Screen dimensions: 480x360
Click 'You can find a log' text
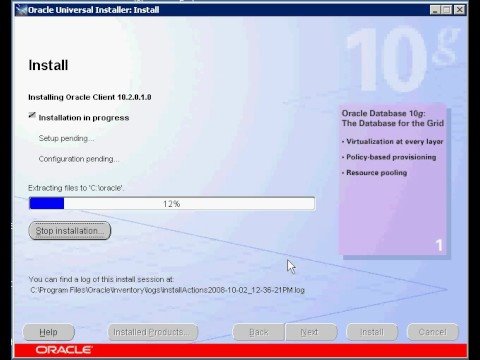(x=101, y=279)
